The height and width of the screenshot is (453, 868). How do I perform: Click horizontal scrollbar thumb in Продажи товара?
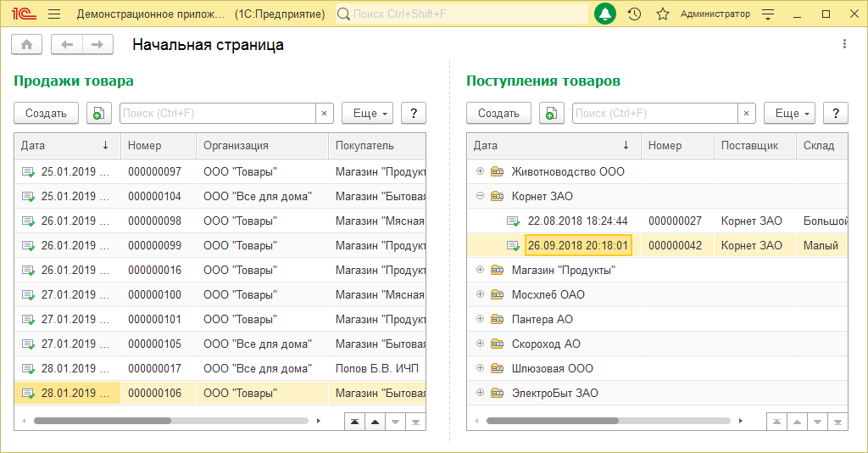pyautogui.click(x=103, y=421)
